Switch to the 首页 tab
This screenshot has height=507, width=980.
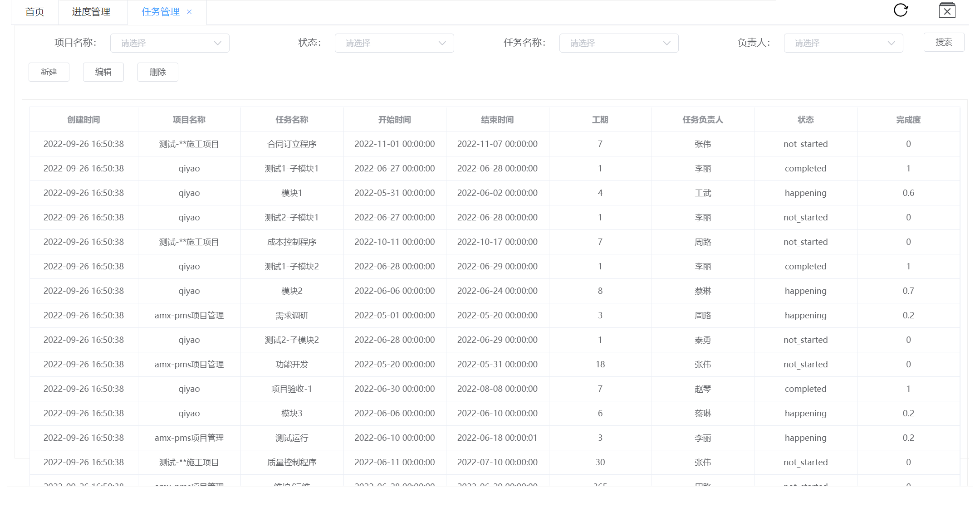35,12
